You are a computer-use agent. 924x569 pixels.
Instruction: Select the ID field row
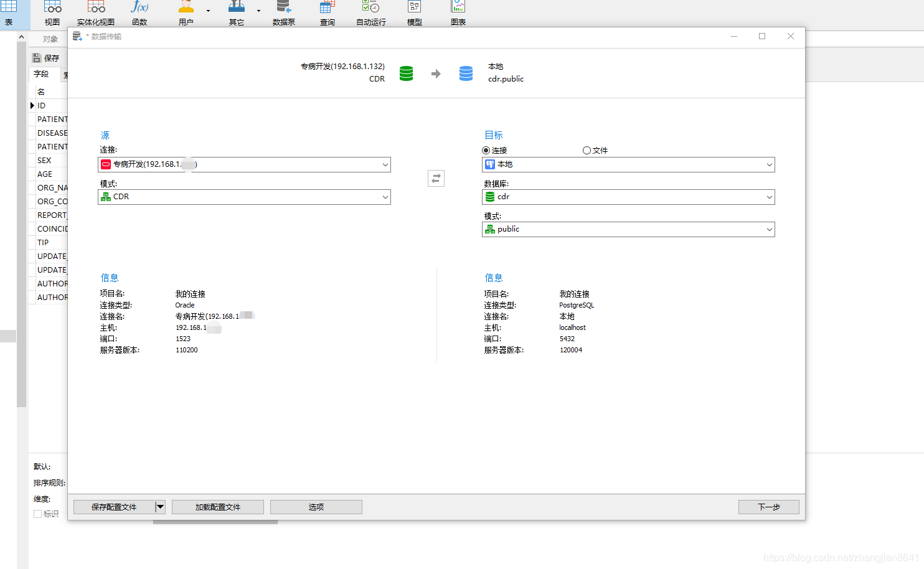click(x=49, y=106)
